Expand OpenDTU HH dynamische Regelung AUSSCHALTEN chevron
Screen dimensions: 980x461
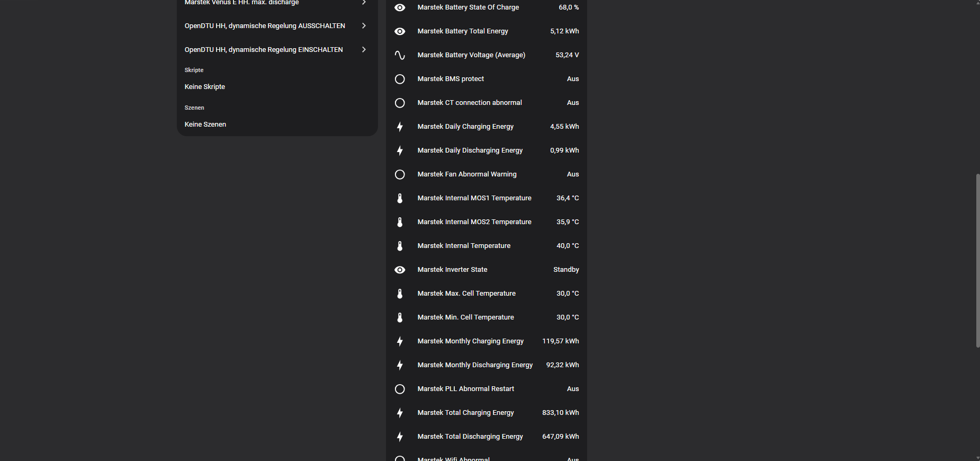pyautogui.click(x=364, y=26)
